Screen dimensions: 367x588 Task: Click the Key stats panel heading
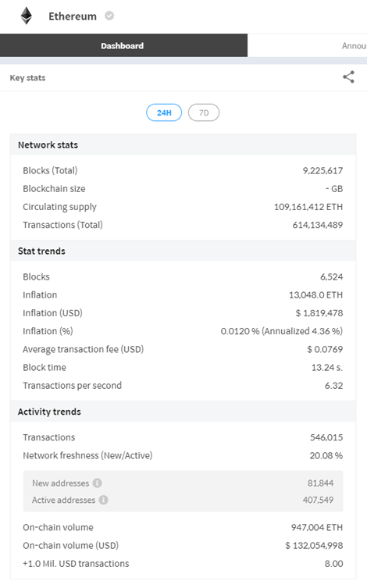click(x=28, y=77)
